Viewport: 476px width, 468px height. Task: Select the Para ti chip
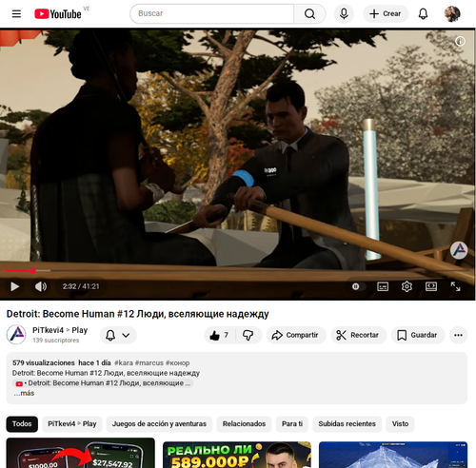[292, 424]
